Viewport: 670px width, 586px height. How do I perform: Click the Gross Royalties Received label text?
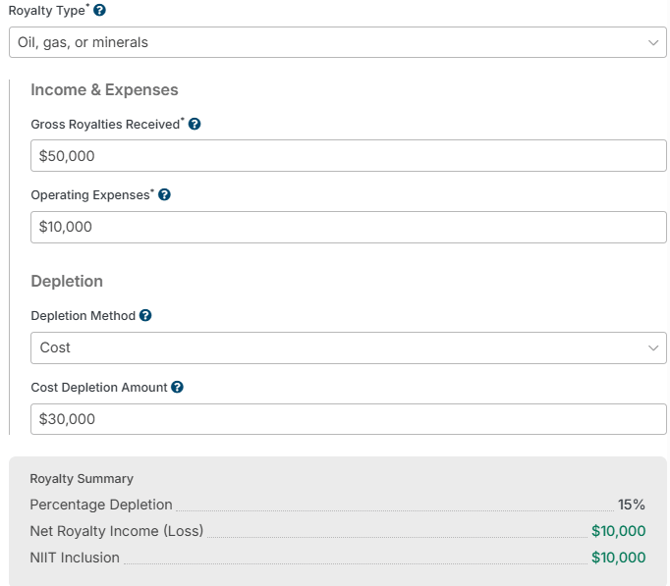106,124
